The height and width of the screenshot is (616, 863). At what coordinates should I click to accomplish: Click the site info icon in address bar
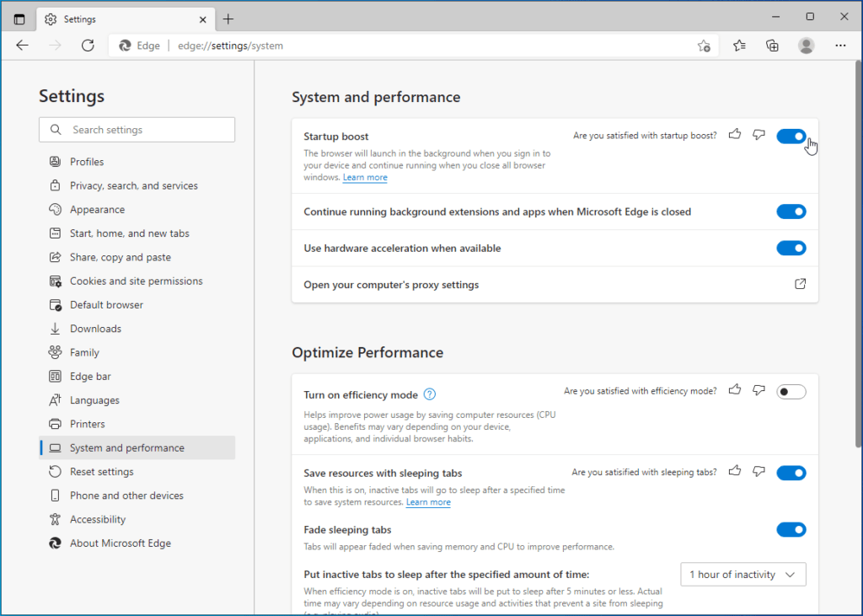(x=124, y=46)
